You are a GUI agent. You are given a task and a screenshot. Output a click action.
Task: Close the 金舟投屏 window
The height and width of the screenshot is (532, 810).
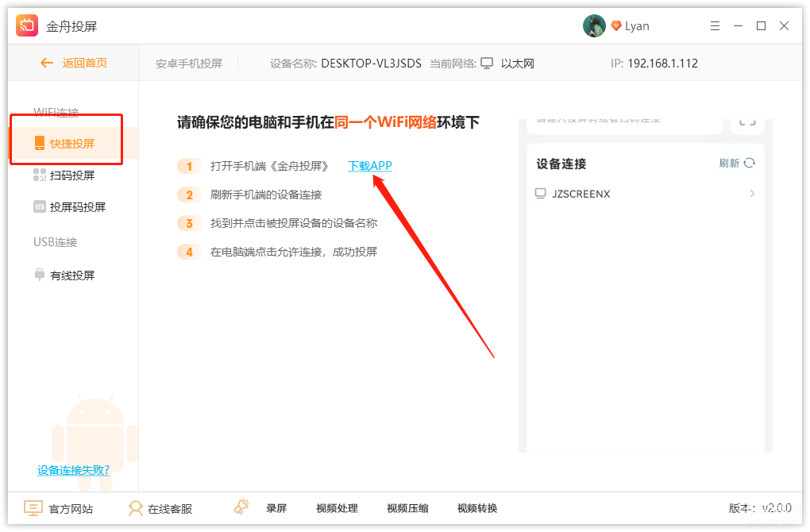point(784,26)
